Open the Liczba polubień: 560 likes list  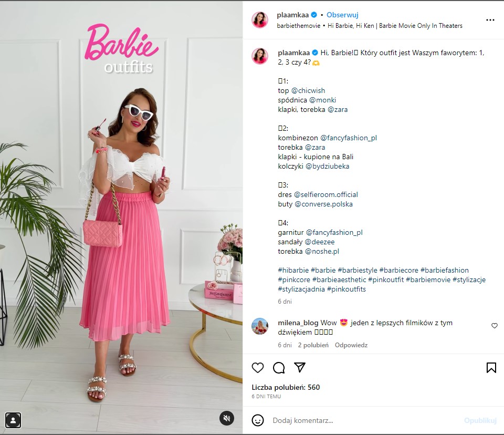(286, 387)
